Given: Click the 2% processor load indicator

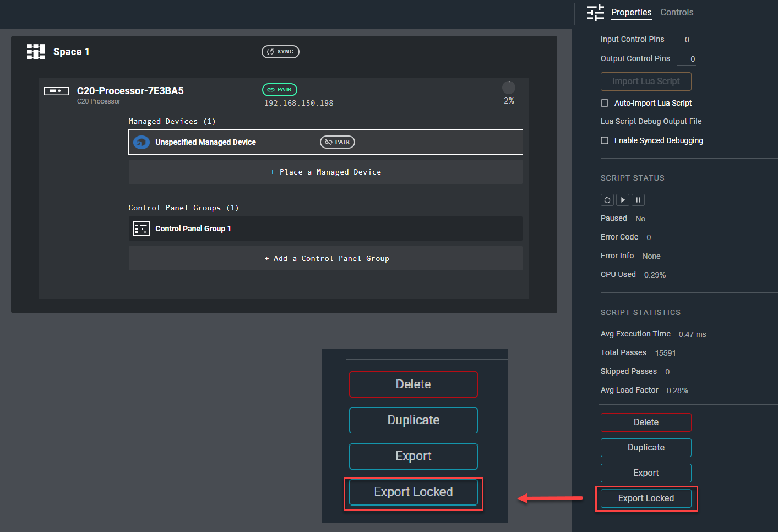Looking at the screenshot, I should [509, 87].
